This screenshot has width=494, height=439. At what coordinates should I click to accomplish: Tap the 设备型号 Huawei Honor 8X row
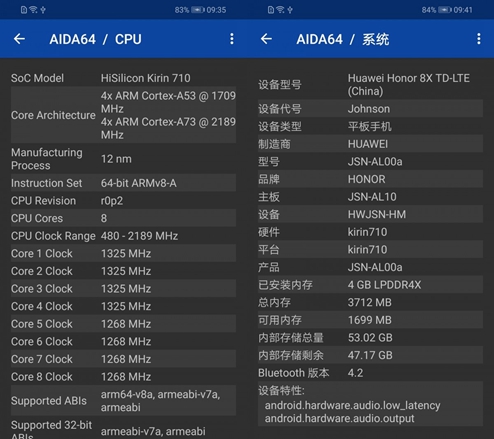(370, 85)
